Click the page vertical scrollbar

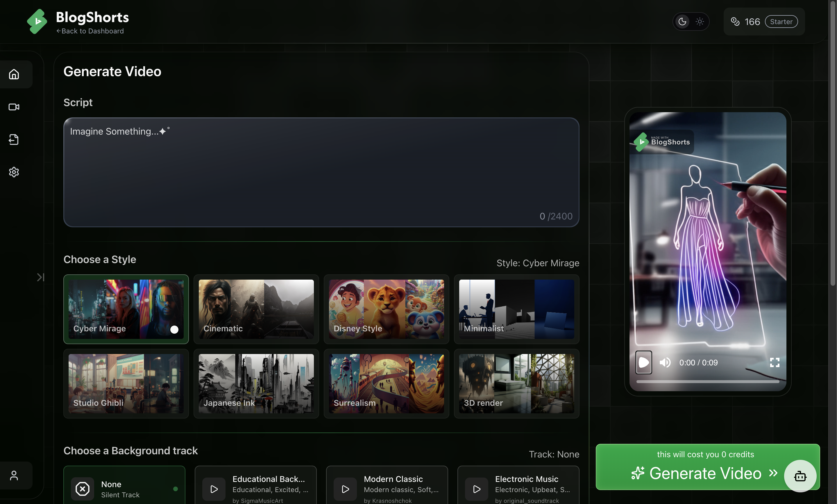pyautogui.click(x=833, y=143)
